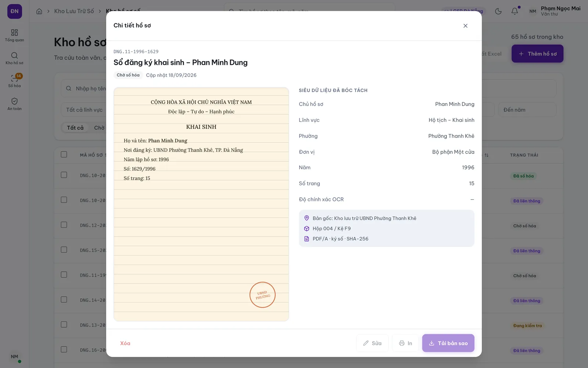Click NM avatar at sidebar bottom
The image size is (588, 368).
pyautogui.click(x=14, y=357)
